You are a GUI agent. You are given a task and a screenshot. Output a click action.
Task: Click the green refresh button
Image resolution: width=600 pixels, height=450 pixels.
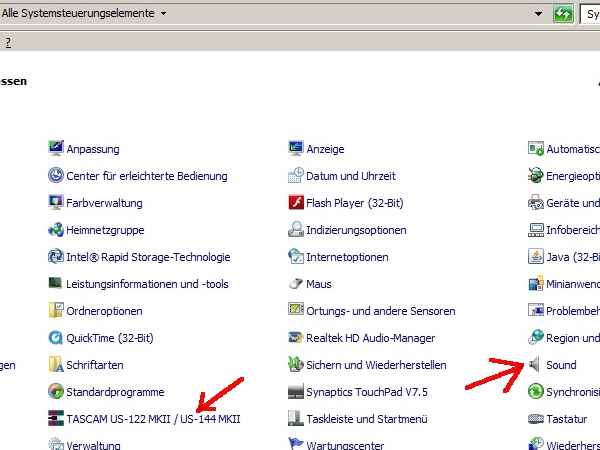(x=563, y=14)
